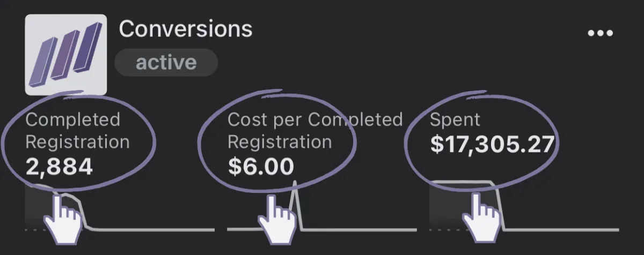Click the 2,884 registrations value
The height and width of the screenshot is (255, 644).
(x=59, y=167)
